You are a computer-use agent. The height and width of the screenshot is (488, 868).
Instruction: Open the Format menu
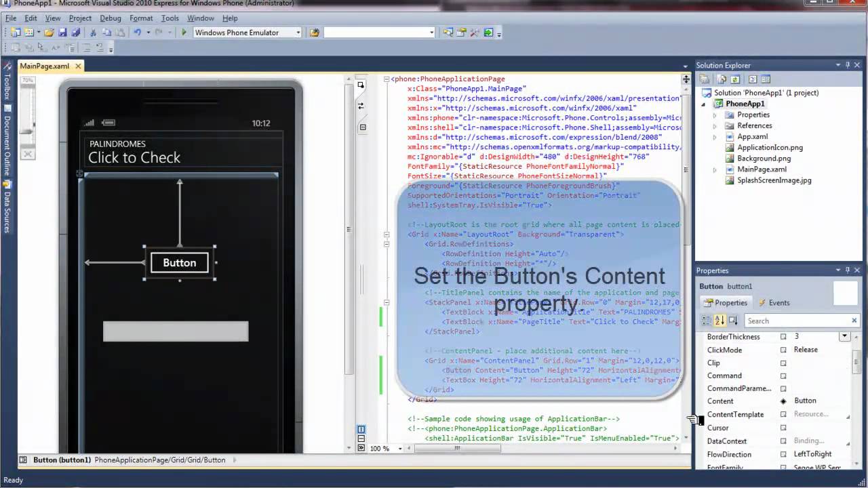click(x=141, y=18)
